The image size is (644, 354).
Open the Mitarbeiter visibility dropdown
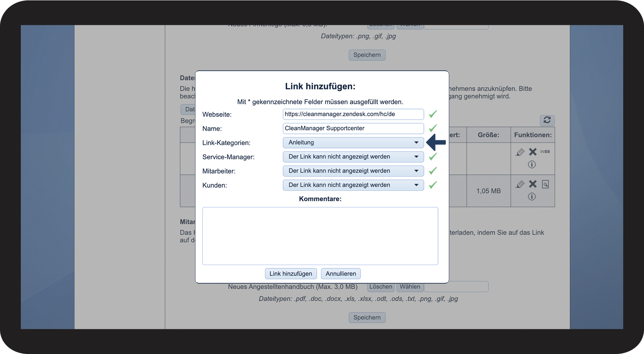[x=353, y=171]
